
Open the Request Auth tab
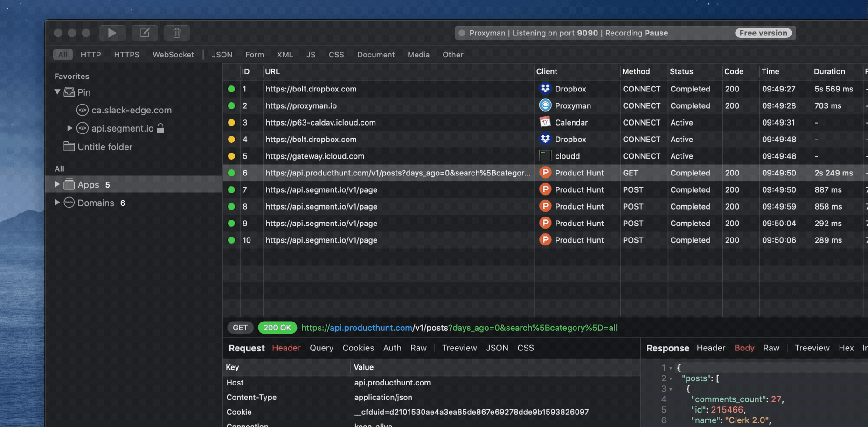pyautogui.click(x=392, y=348)
